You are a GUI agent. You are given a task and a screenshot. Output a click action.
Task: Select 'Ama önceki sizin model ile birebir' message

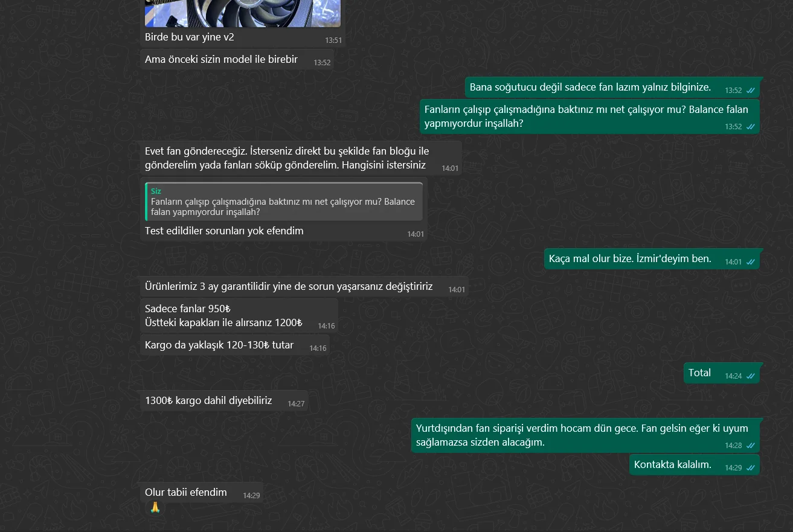pyautogui.click(x=236, y=59)
